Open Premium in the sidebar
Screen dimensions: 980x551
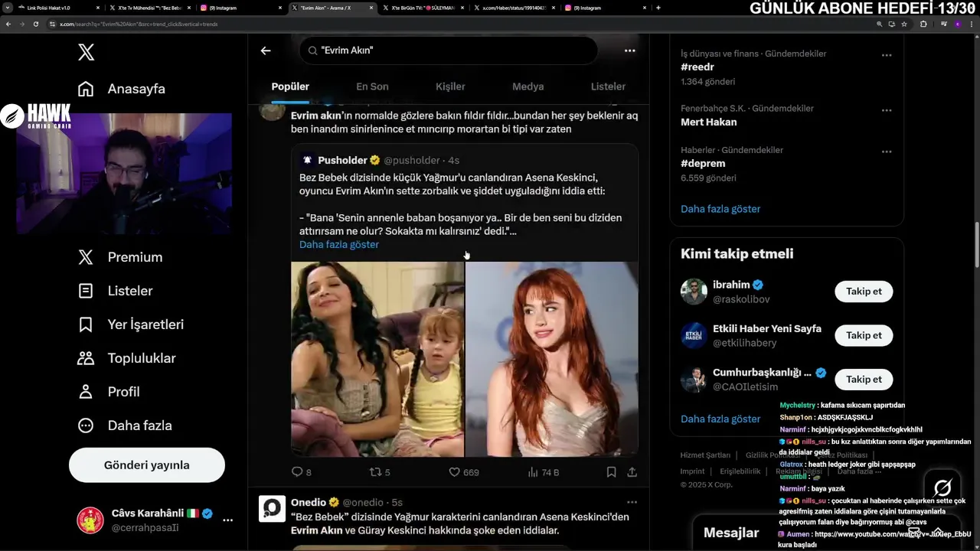tap(120, 257)
